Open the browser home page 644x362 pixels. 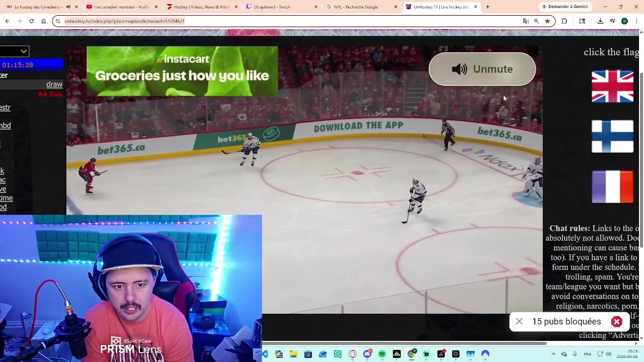(43, 21)
